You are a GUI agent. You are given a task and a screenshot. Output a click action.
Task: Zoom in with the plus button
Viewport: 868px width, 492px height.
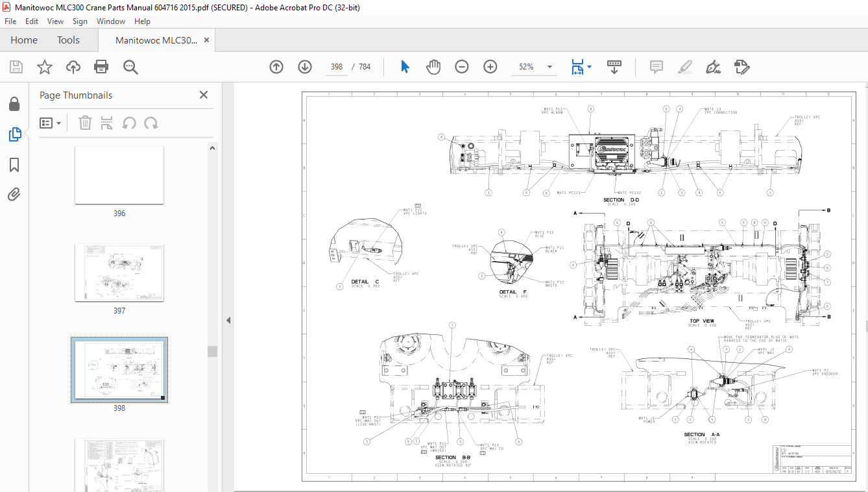click(x=490, y=67)
